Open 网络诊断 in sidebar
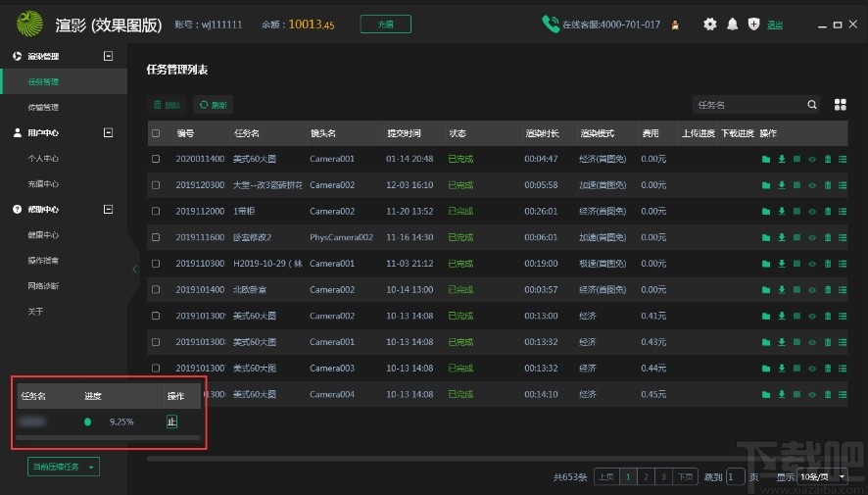This screenshot has width=868, height=495. (x=43, y=285)
